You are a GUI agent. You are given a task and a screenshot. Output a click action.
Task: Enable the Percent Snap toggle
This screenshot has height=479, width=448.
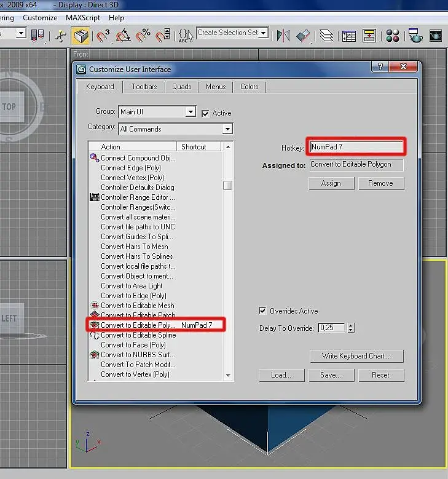click(x=143, y=36)
